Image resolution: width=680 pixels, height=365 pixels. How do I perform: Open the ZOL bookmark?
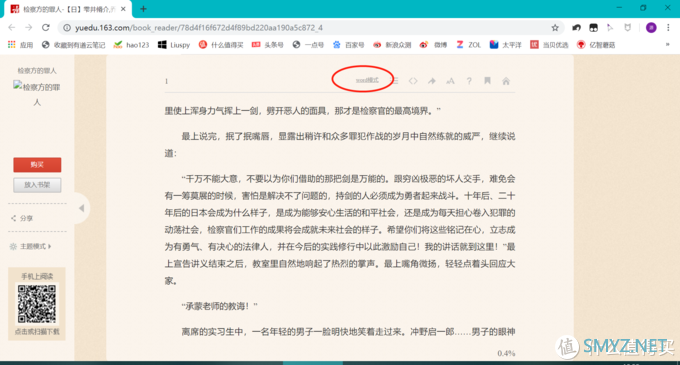point(468,45)
